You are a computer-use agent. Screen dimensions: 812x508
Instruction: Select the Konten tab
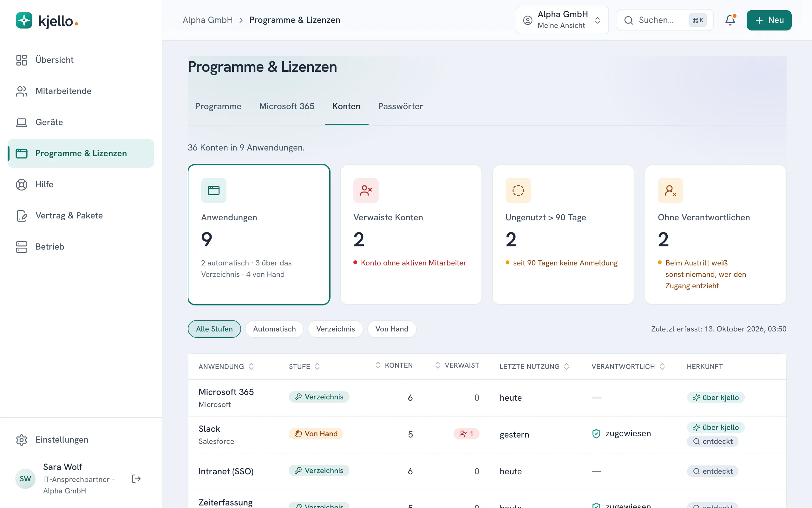point(346,106)
